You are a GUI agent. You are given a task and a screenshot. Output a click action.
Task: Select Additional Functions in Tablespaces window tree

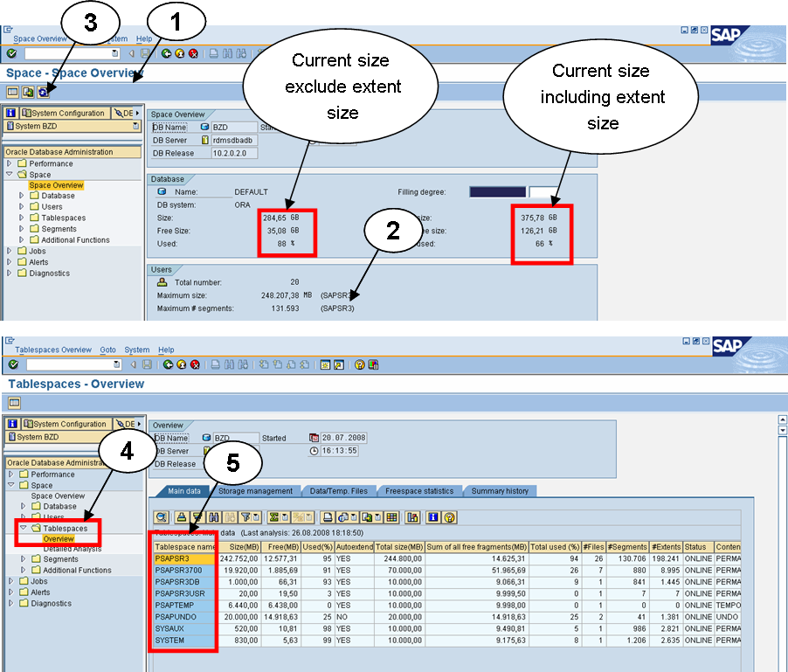pos(77,570)
